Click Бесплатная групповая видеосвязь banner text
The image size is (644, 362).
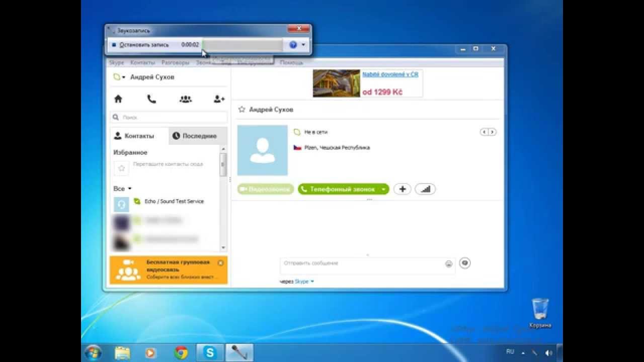178,265
